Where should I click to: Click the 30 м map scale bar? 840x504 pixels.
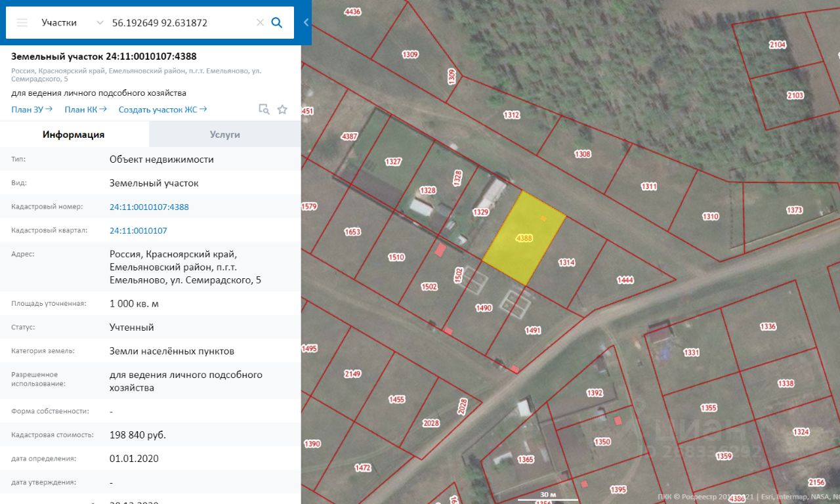click(x=548, y=496)
